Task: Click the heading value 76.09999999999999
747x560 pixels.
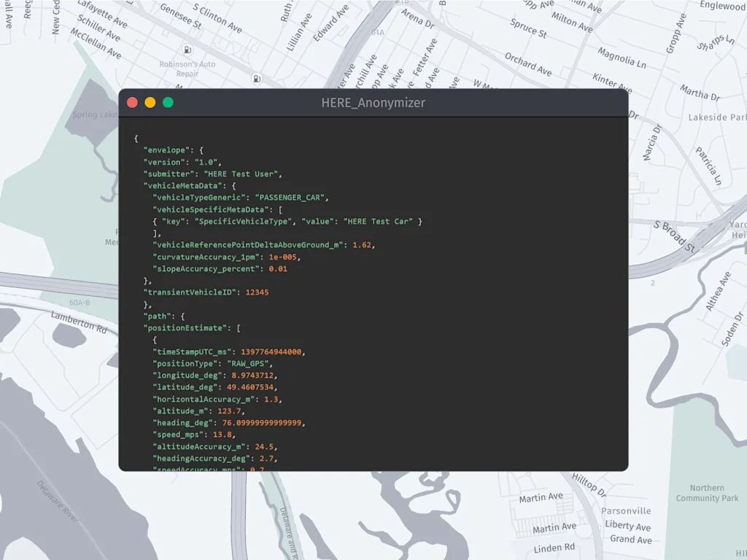Action: click(262, 423)
